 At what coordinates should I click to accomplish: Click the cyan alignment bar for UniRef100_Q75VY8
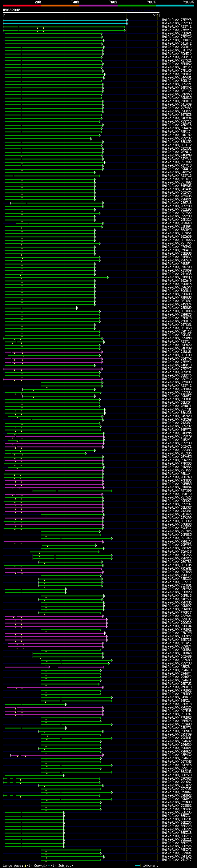(65, 20)
